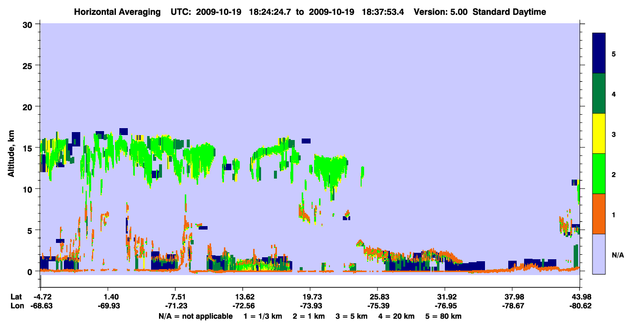This screenshot has height=330, width=644.
Task: Click the color bar label 3
Action: click(x=614, y=135)
